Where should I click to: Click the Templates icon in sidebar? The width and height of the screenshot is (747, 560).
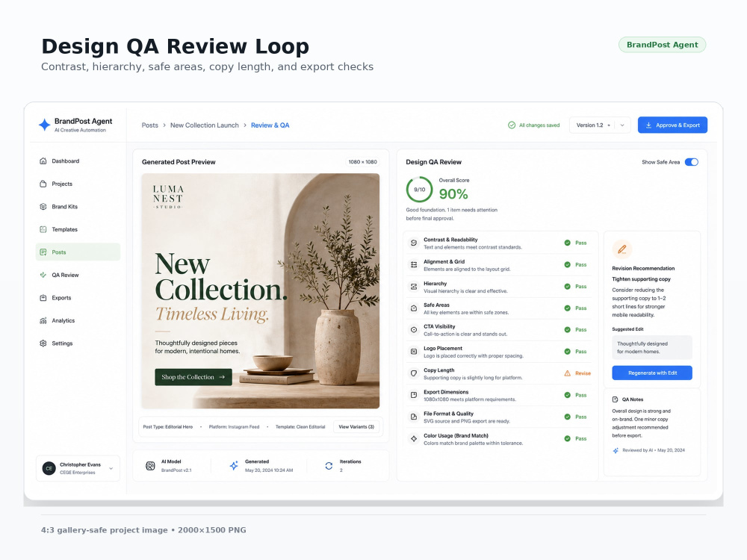coord(43,229)
